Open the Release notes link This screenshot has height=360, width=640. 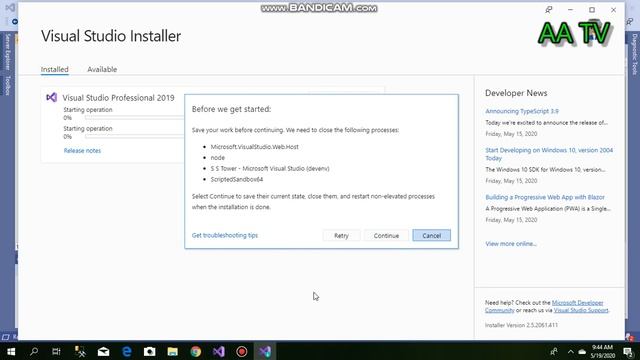82,151
